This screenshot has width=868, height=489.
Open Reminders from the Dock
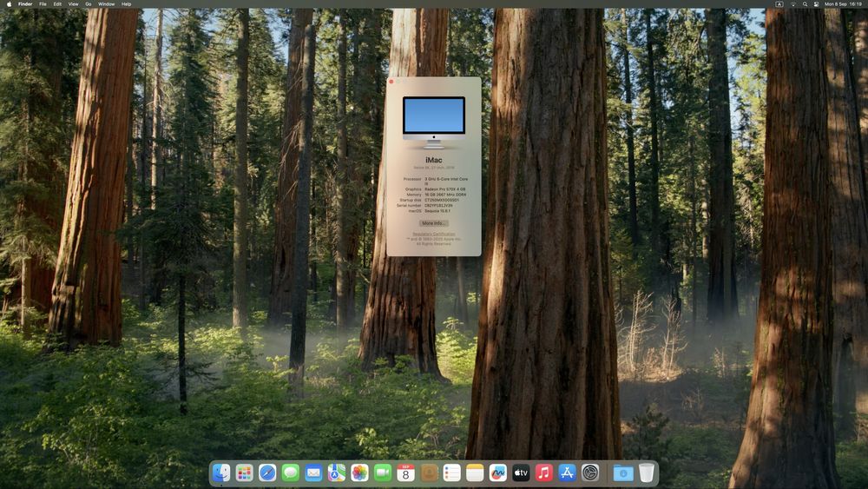(451, 472)
